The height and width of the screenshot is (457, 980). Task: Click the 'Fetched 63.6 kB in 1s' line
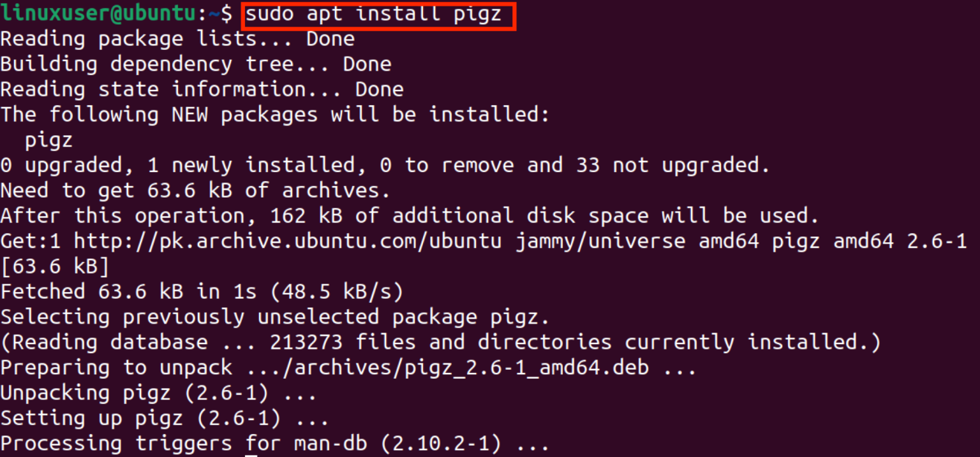202,292
